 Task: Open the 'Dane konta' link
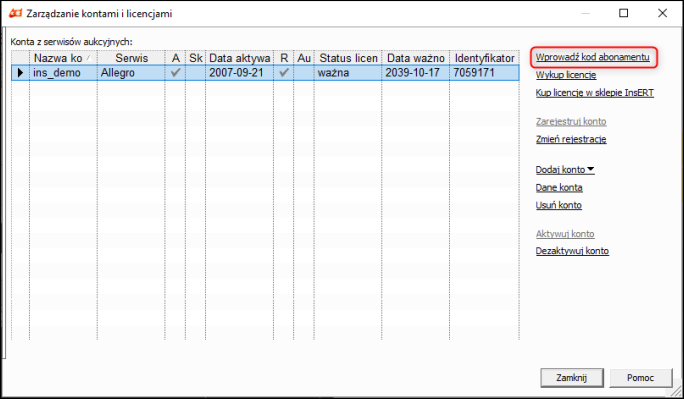[x=559, y=188]
